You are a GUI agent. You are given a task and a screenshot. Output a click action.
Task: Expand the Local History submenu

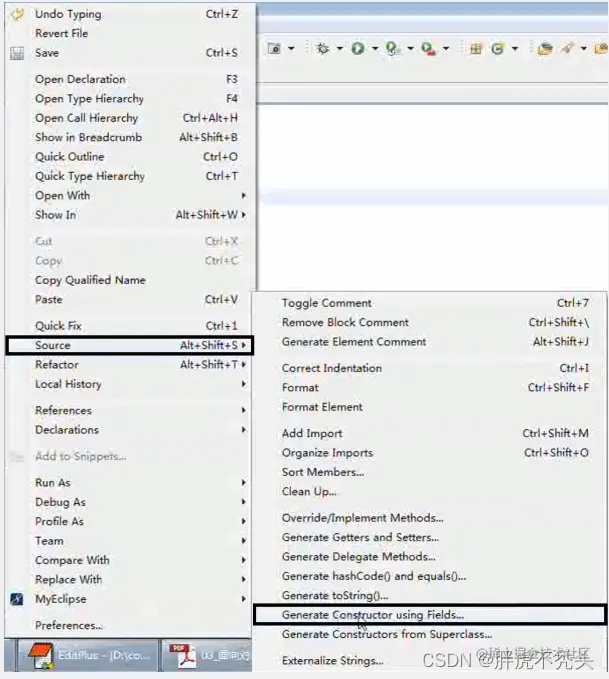click(130, 384)
